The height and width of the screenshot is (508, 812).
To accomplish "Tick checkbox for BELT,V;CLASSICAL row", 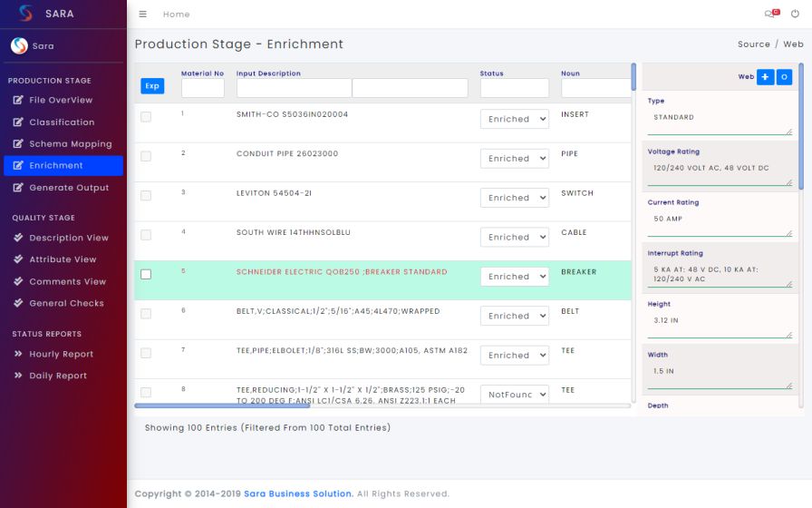I will [x=146, y=314].
